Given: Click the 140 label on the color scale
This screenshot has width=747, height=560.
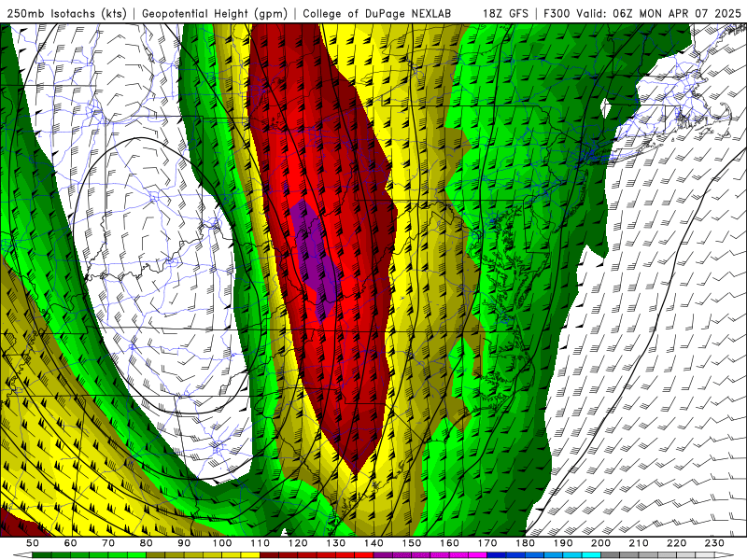Looking at the screenshot, I should (x=373, y=543).
